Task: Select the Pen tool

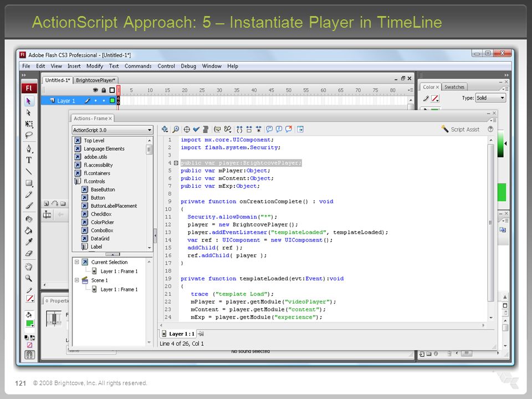Action: [x=29, y=149]
